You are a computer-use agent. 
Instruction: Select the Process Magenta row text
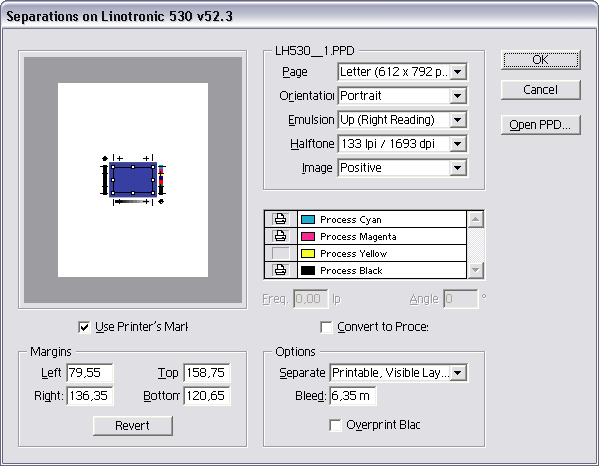point(358,237)
